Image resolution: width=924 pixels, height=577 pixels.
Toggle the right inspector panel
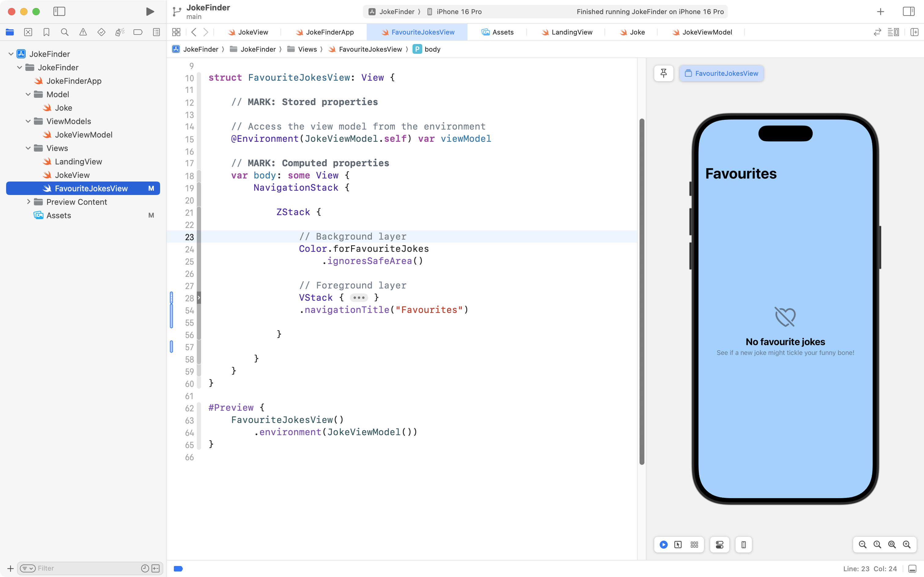(x=908, y=11)
